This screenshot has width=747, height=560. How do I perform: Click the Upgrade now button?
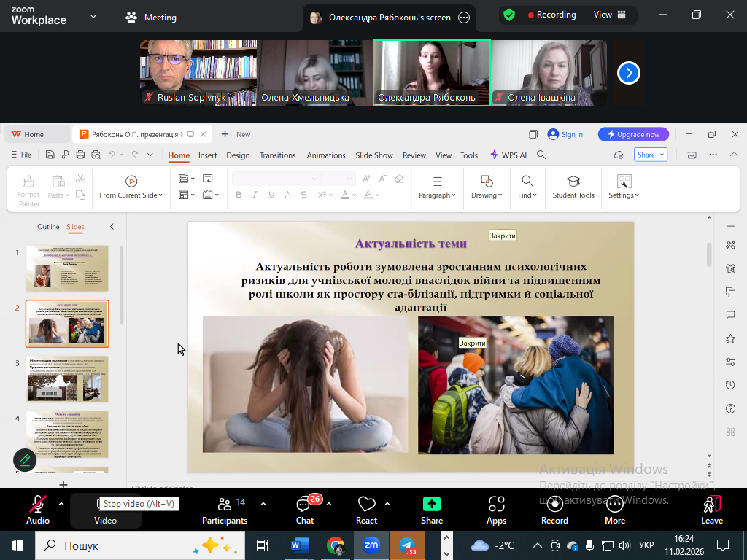pos(632,134)
